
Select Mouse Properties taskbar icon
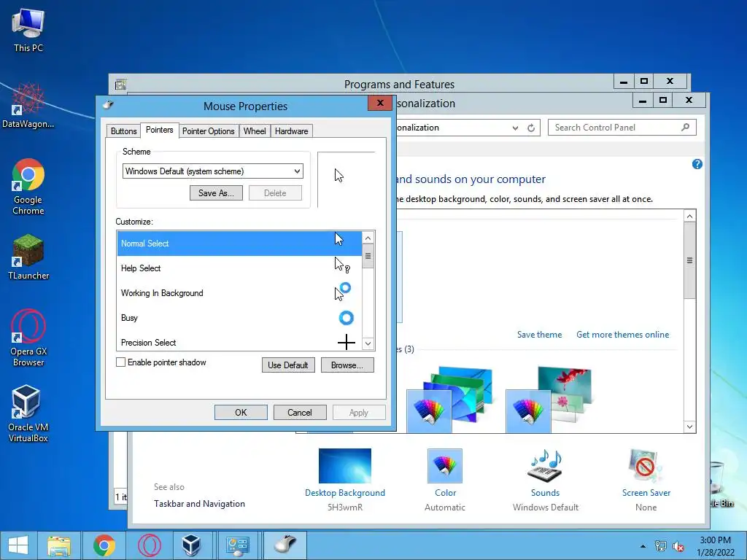click(285, 545)
